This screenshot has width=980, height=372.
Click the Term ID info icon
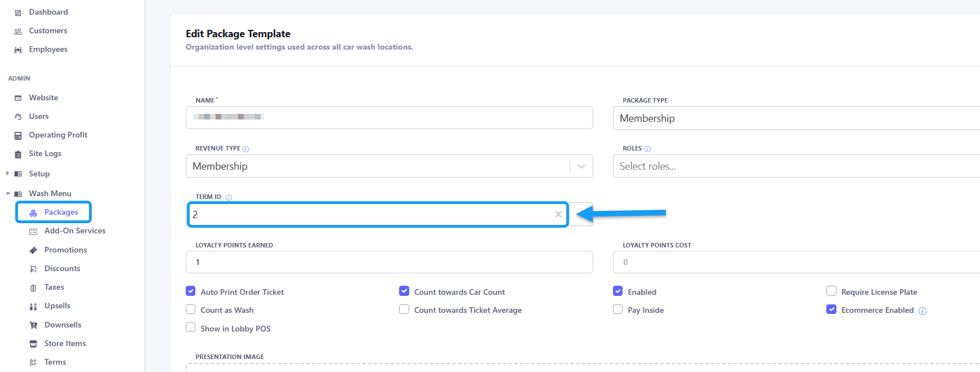(229, 197)
